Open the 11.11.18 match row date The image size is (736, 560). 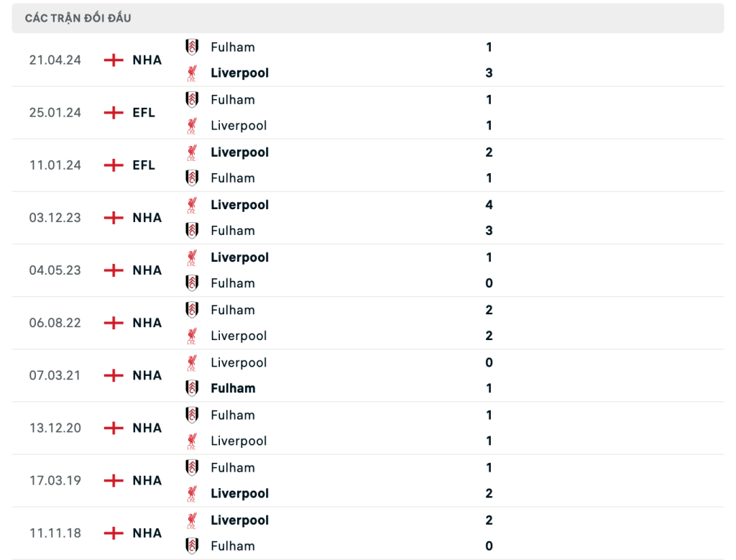55,533
